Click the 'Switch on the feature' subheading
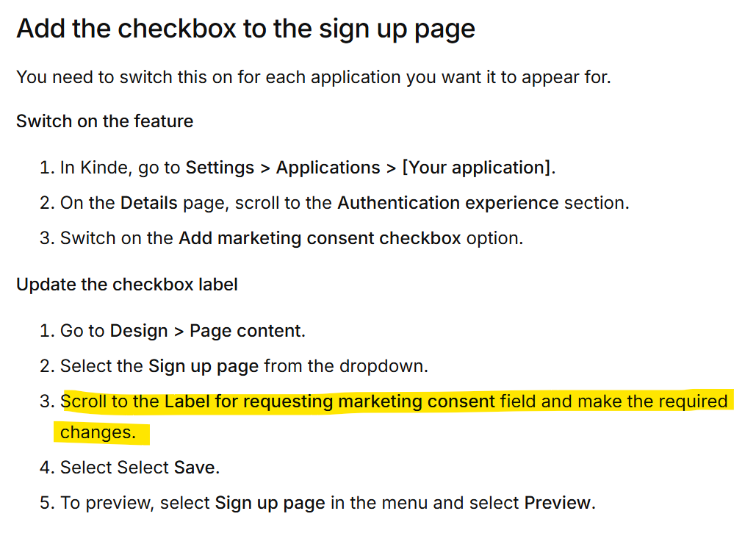Screen dimensions: 756x547 [x=104, y=121]
